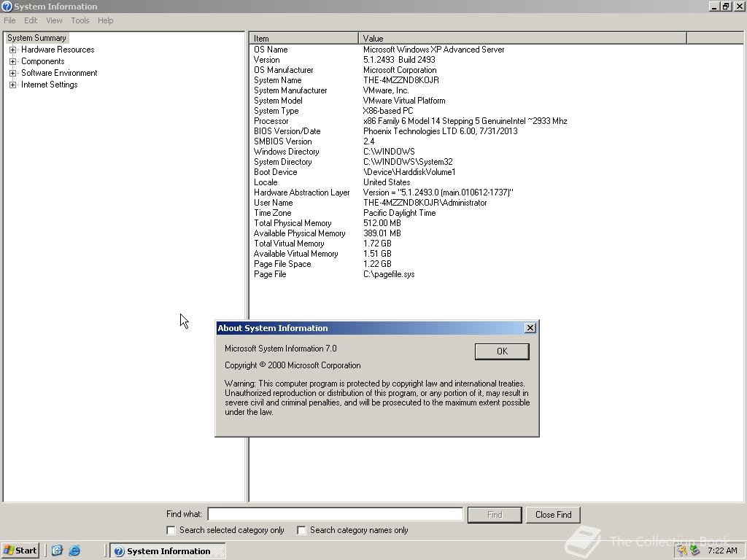Click the Item column header
The height and width of the screenshot is (560, 747).
coord(303,39)
